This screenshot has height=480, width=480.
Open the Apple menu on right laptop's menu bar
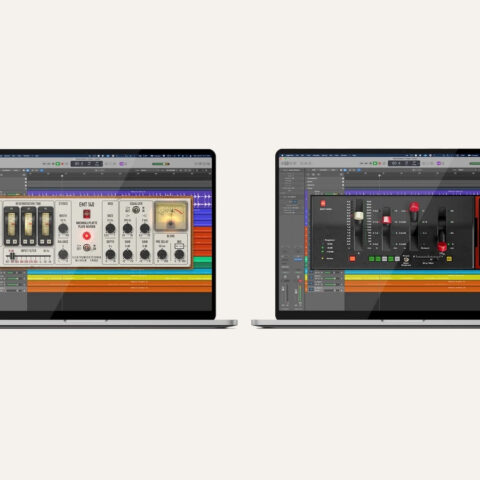283,155
